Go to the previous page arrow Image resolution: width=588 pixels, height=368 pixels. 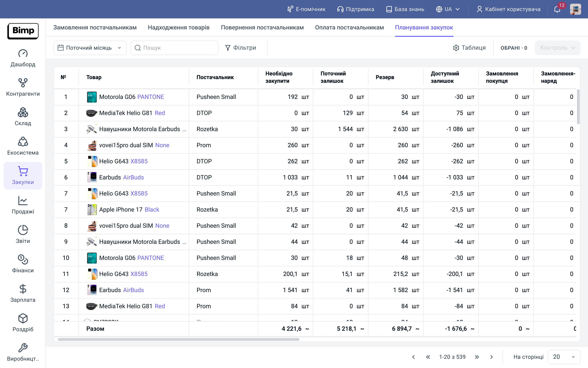(413, 357)
